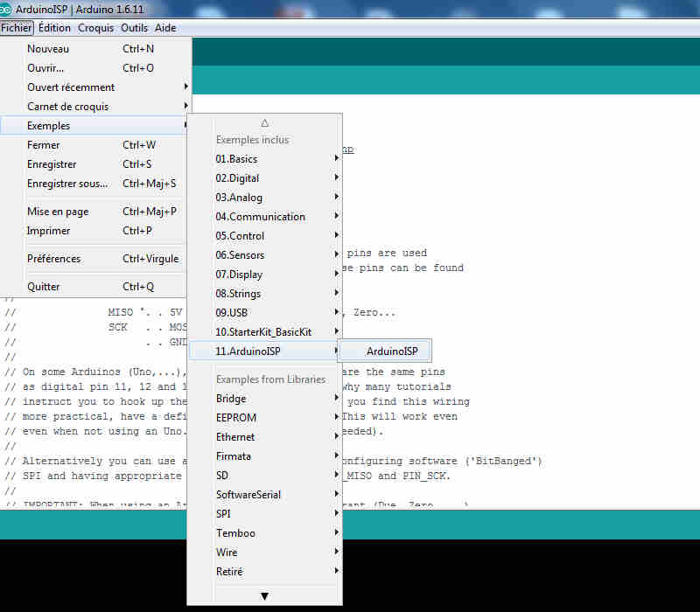
Task: Choose Imprimer menu entry
Action: tap(94, 231)
